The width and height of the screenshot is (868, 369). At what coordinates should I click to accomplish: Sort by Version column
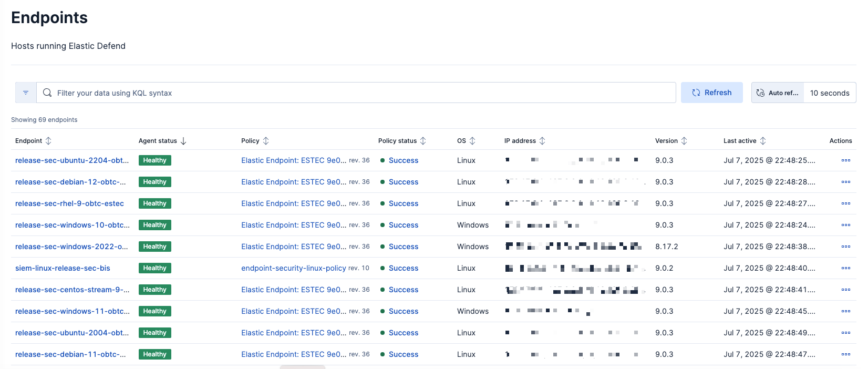click(x=684, y=141)
